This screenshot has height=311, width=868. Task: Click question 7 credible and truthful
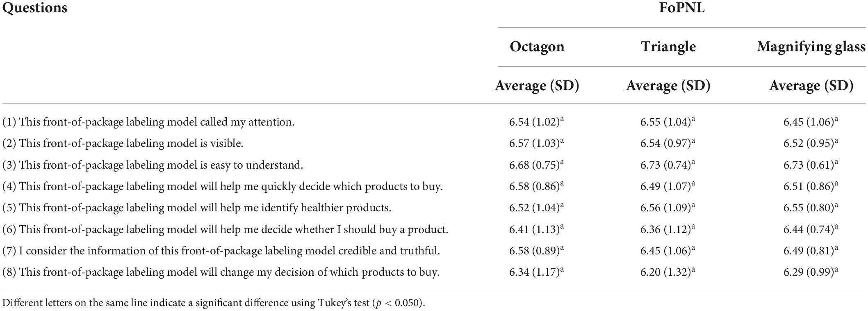pyautogui.click(x=221, y=251)
